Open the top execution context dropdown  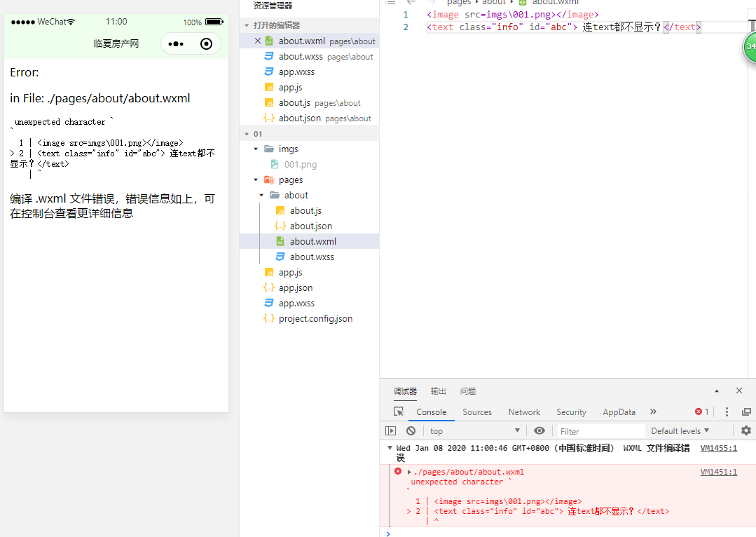(474, 431)
